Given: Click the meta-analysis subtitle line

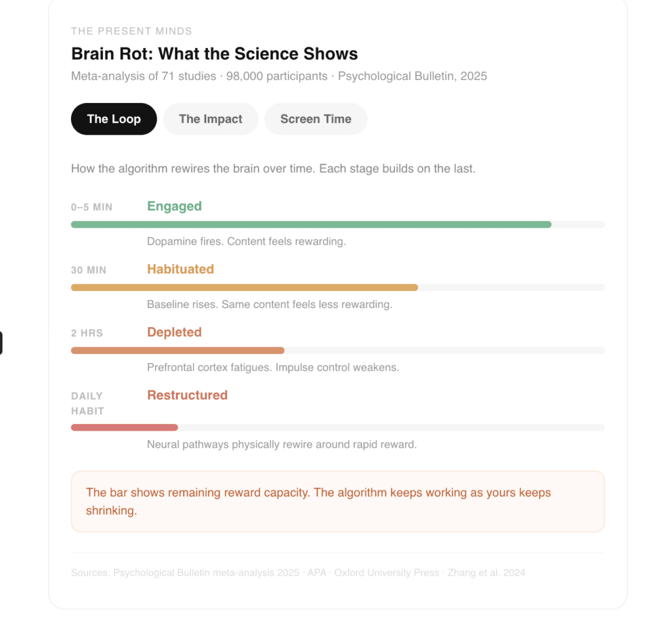Looking at the screenshot, I should click(279, 76).
